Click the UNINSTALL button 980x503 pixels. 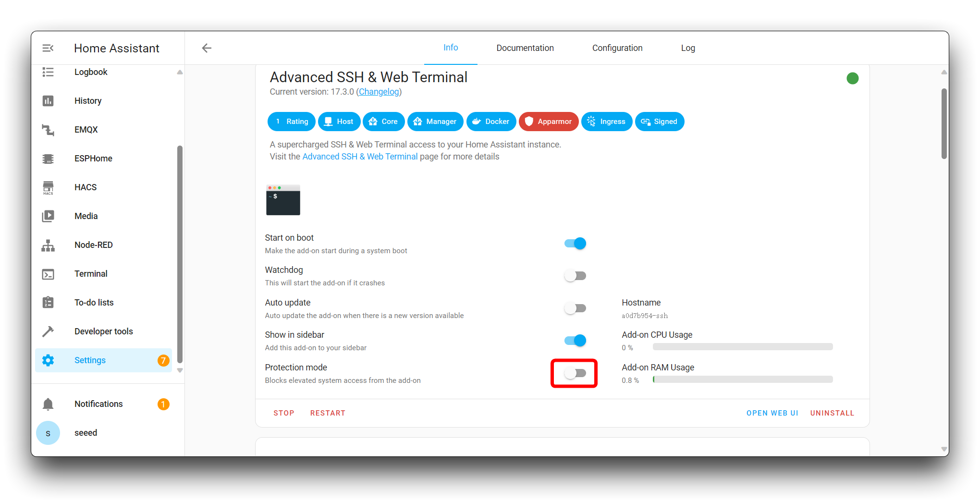(832, 413)
